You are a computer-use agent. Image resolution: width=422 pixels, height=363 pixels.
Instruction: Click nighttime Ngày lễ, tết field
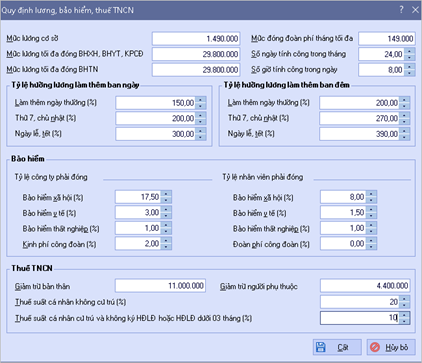(359, 134)
